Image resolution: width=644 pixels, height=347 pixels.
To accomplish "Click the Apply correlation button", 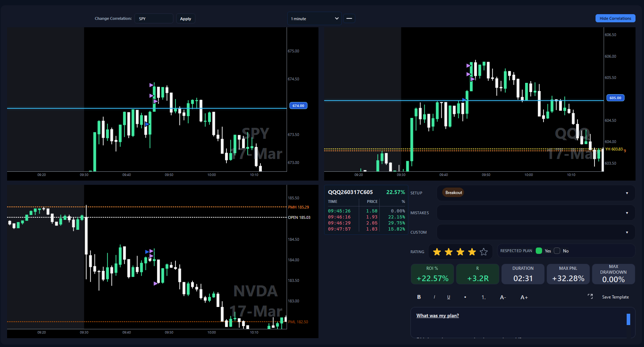I will [x=185, y=18].
